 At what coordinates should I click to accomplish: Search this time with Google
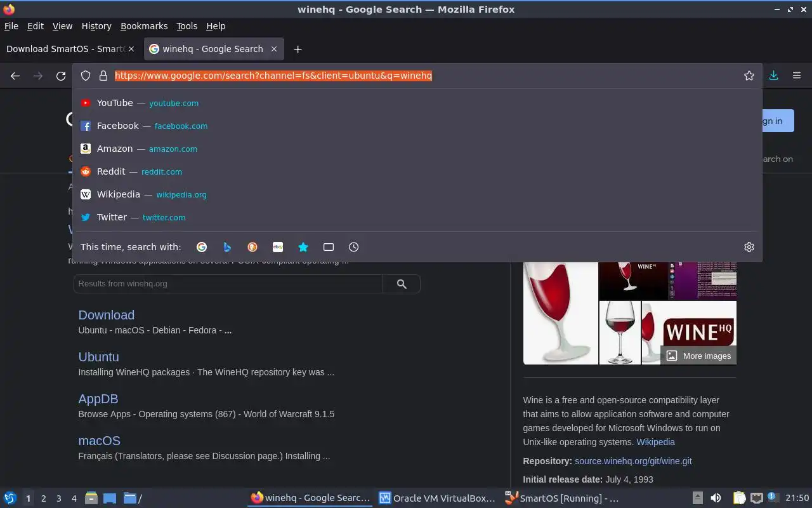coord(202,247)
